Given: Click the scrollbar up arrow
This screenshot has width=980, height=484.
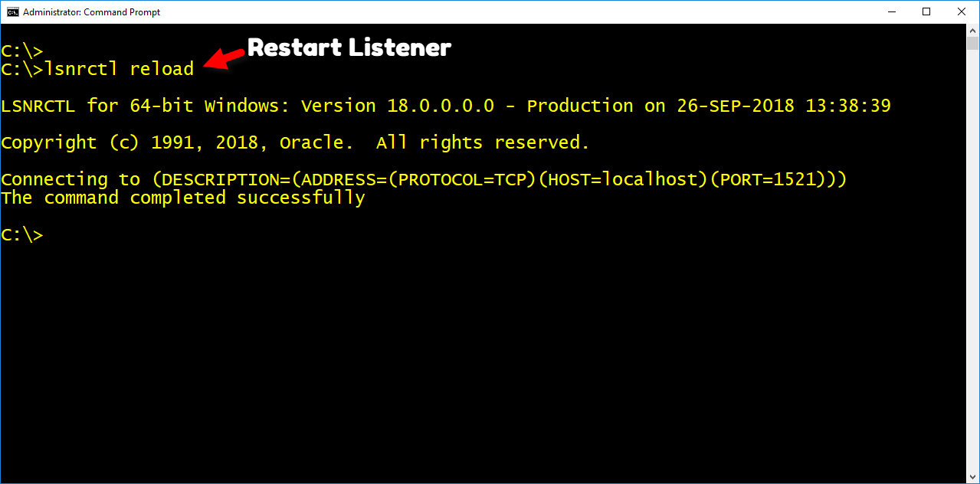Looking at the screenshot, I should (x=972, y=31).
